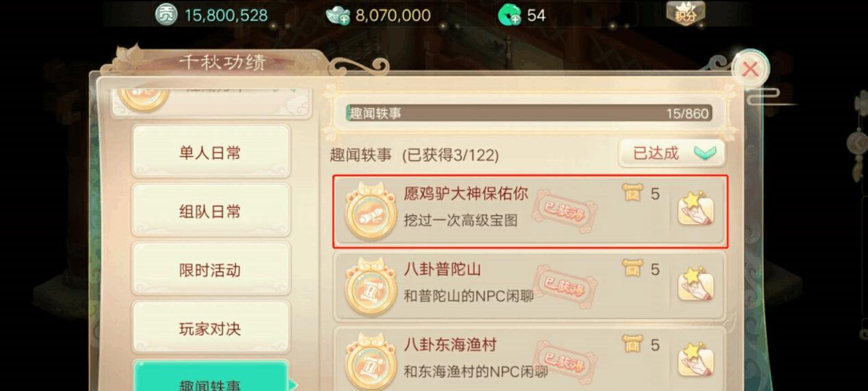
Task: Click the green chevron on 已达成
Action: (705, 153)
